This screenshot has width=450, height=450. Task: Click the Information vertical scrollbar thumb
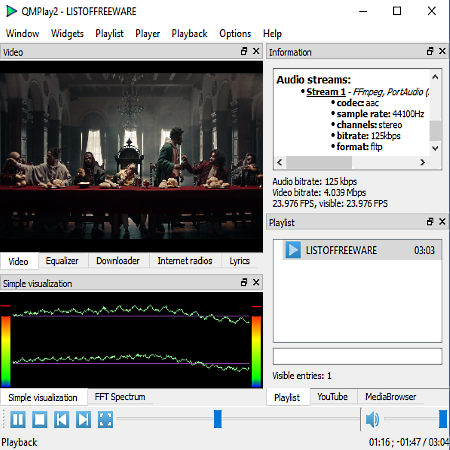click(x=435, y=131)
